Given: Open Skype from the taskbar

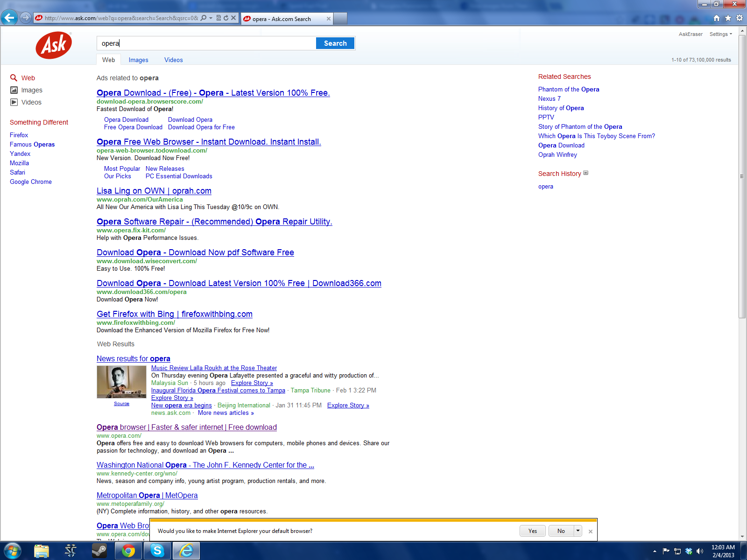Looking at the screenshot, I should 157,551.
